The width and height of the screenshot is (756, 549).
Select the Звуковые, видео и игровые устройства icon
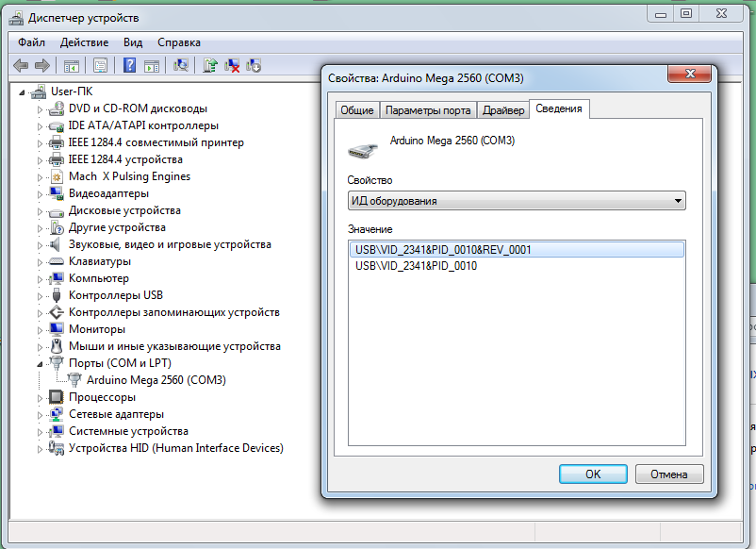(56, 244)
